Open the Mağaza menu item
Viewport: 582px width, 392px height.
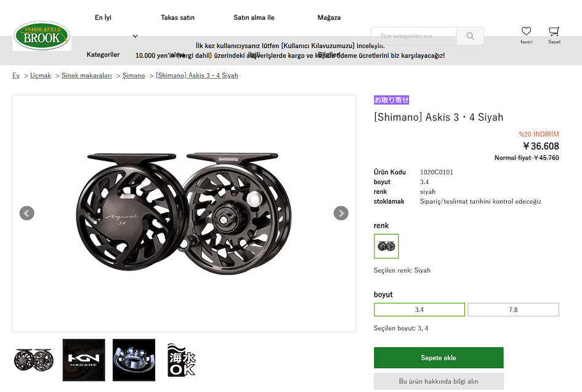(x=329, y=17)
